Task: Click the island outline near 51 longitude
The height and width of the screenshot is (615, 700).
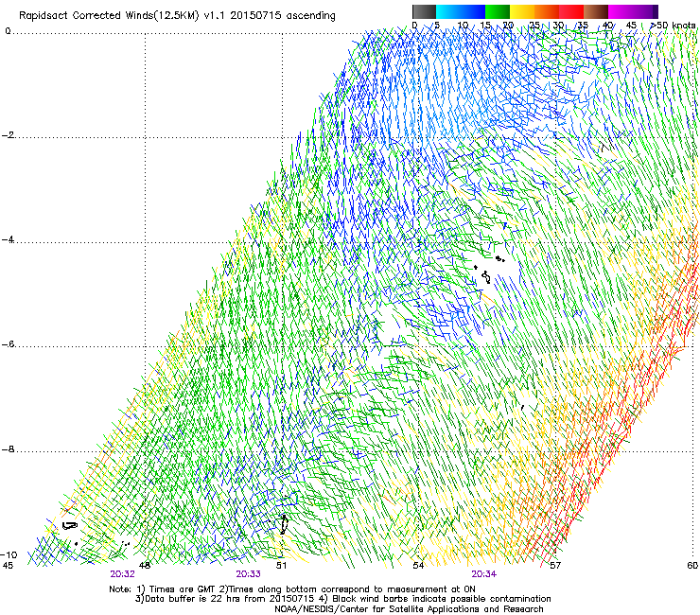Action: [x=284, y=524]
